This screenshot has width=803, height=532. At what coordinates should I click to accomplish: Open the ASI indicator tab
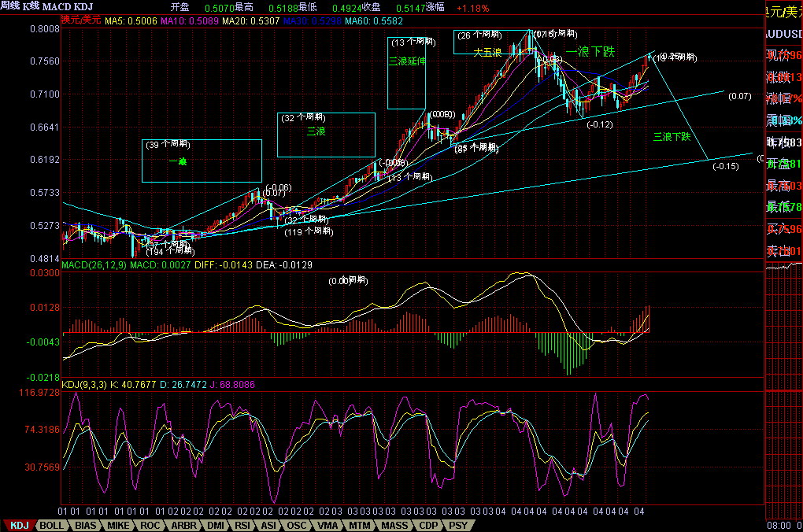269,526
